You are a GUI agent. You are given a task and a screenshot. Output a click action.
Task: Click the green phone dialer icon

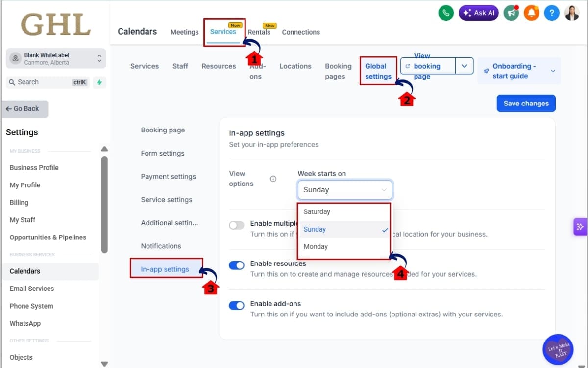(x=445, y=13)
